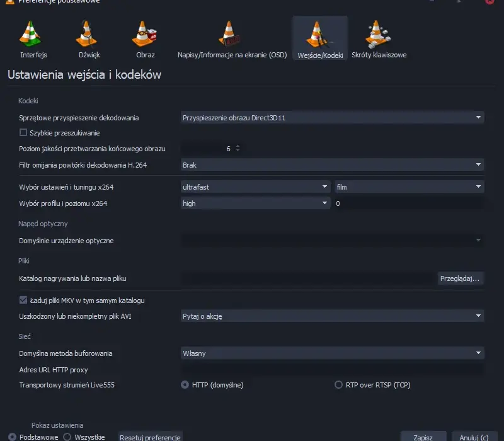Click the Przeglądaj... browse button
504x441 pixels.
click(x=460, y=278)
